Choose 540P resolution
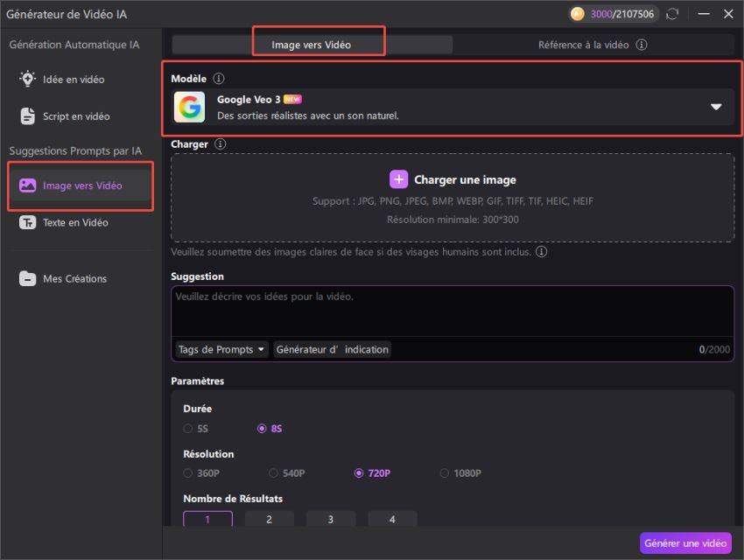744x560 pixels. tap(286, 473)
